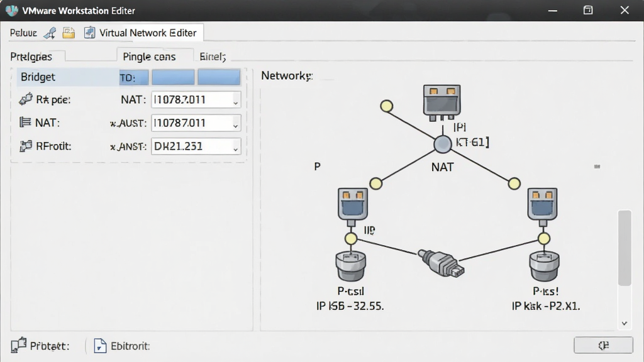Switch to the Einel tab
The height and width of the screenshot is (362, 644).
pyautogui.click(x=213, y=57)
